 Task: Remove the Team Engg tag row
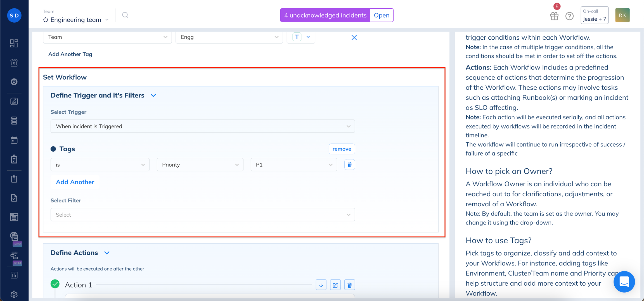tap(354, 37)
